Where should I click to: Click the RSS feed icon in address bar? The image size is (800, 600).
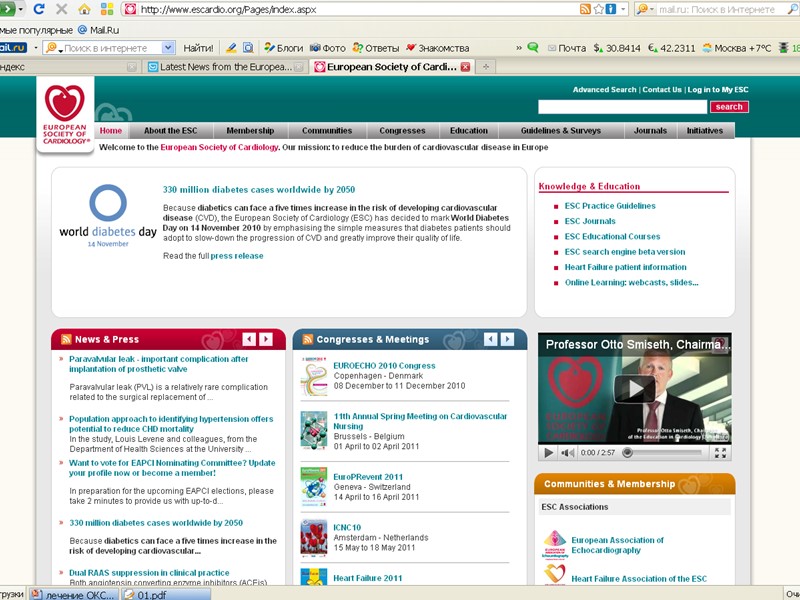point(585,9)
